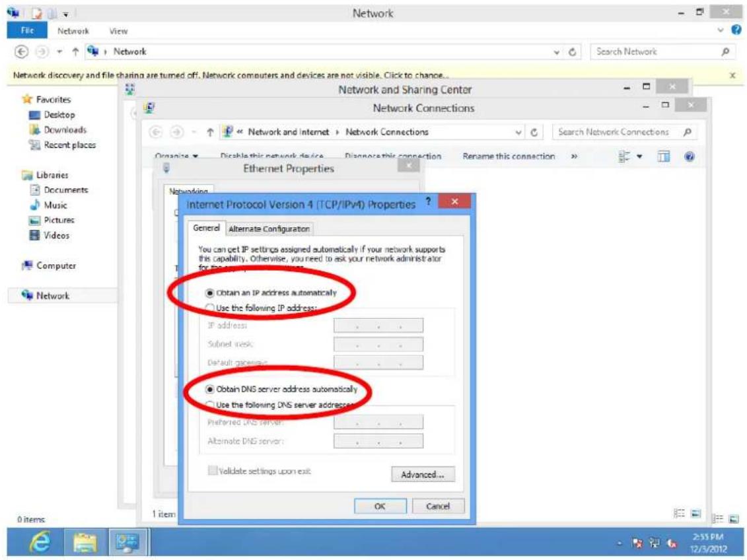
Task: Open File Explorer from the taskbar
Action: click(x=85, y=542)
